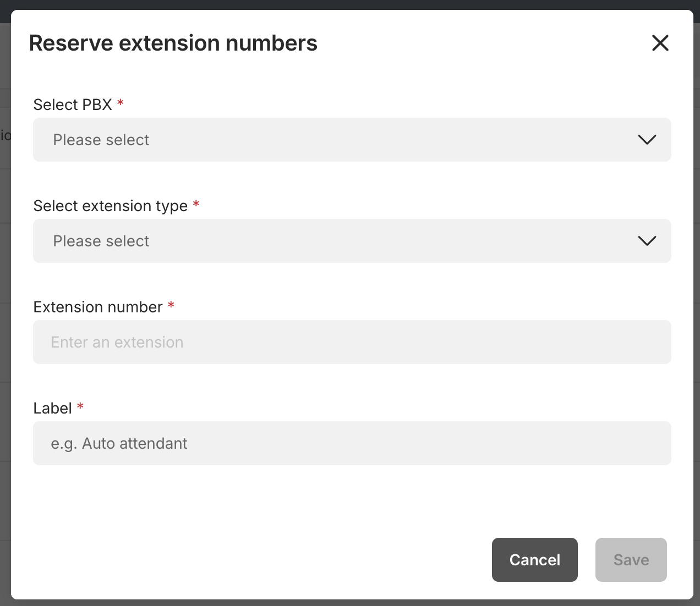Open the Select PBX dropdown
The width and height of the screenshot is (700, 606).
coord(352,140)
